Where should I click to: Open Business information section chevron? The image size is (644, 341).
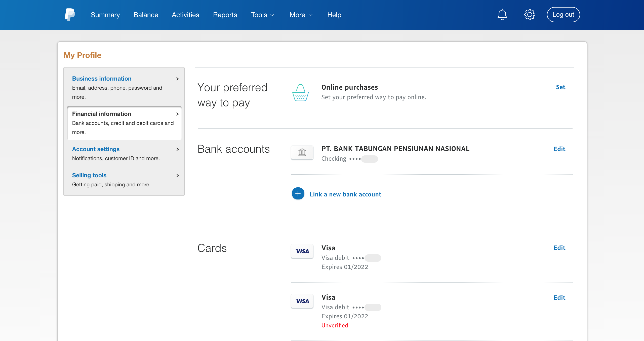click(177, 79)
